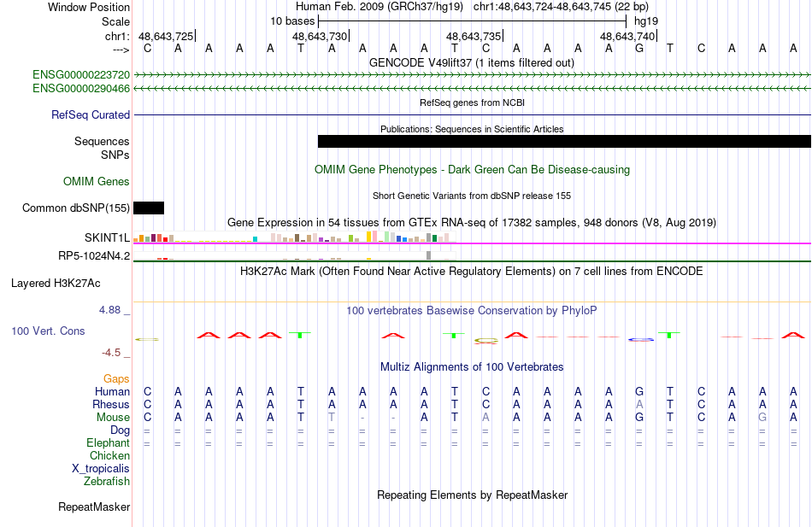Click the Dog alignment row label
This screenshot has height=527, width=812.
tap(121, 430)
